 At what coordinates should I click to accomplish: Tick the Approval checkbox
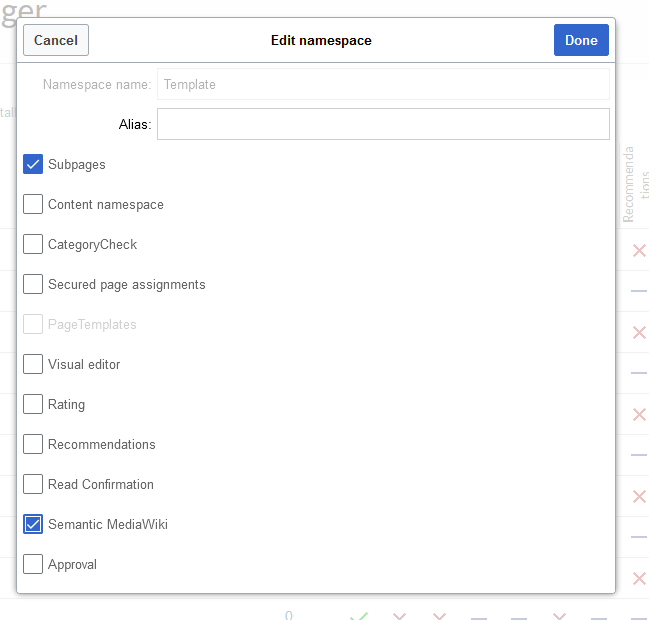(x=33, y=564)
